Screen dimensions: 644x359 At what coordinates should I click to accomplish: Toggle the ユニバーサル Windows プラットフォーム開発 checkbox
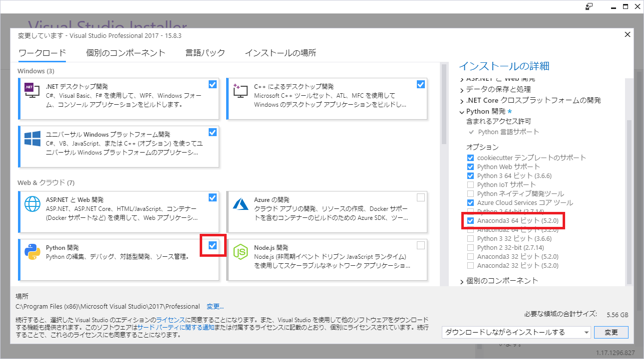point(213,132)
